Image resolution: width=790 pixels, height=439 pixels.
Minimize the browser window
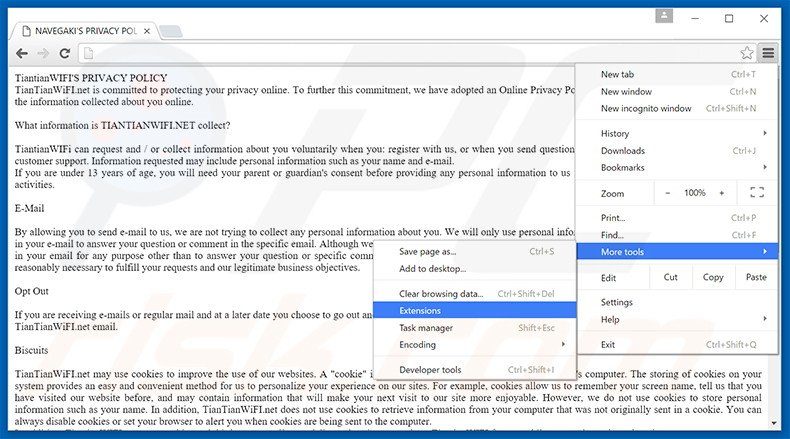pyautogui.click(x=695, y=19)
